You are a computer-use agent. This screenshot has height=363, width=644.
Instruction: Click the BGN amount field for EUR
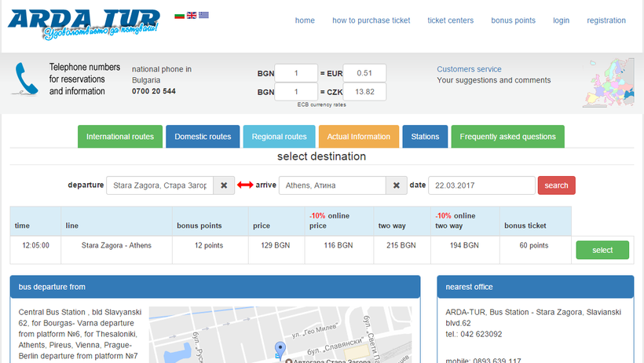(296, 73)
